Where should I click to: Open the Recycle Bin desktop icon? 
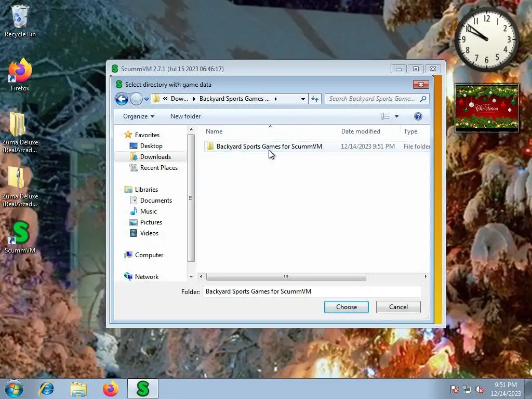point(20,21)
